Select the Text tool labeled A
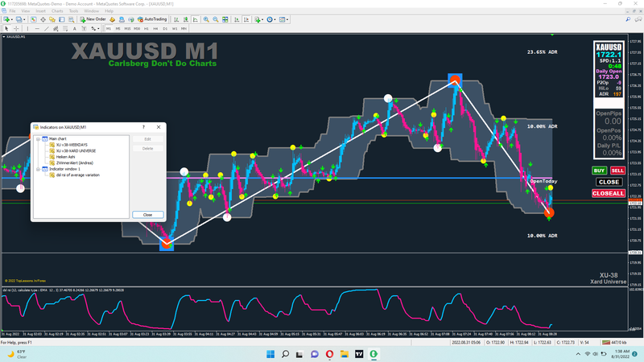 click(x=74, y=29)
